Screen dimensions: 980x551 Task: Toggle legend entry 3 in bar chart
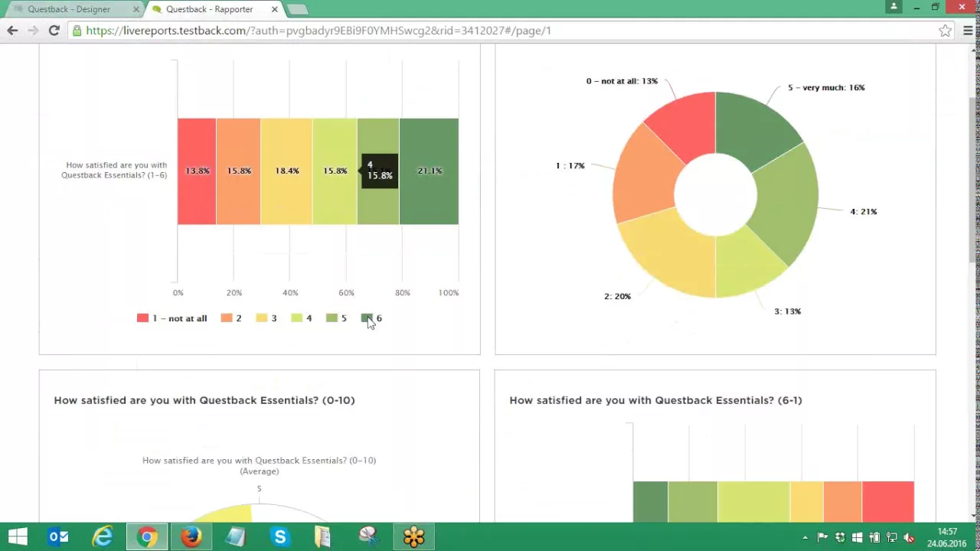266,318
